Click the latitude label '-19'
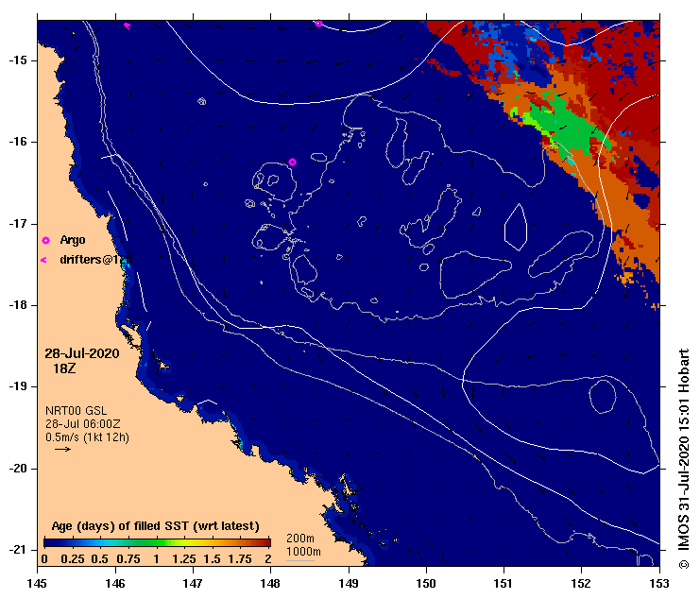The height and width of the screenshot is (599, 700). tap(17, 386)
